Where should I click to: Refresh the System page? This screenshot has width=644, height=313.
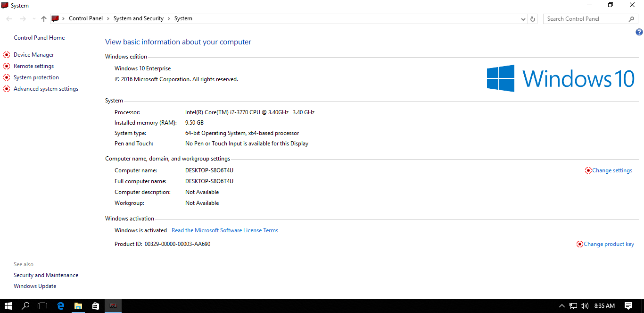(533, 19)
